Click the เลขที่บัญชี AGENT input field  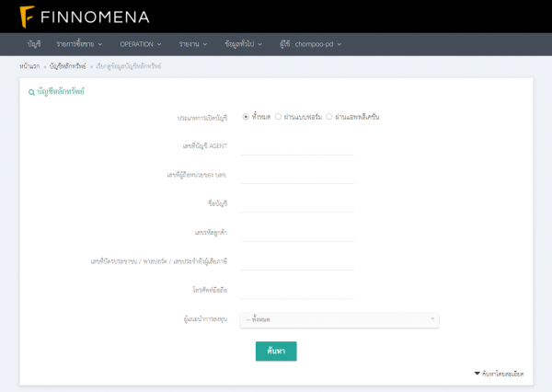pyautogui.click(x=296, y=145)
